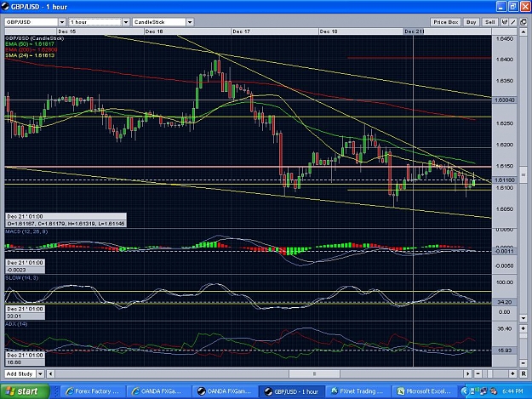Click the current price 1.61180 marker

click(x=505, y=180)
